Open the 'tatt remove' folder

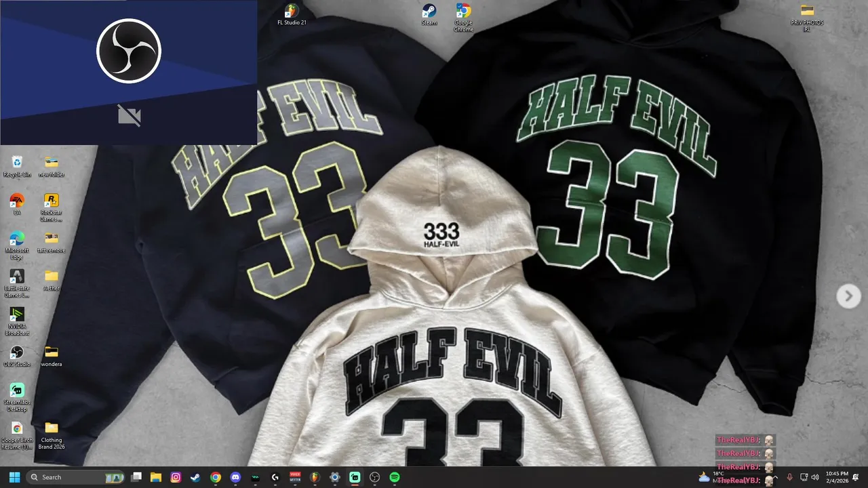(52, 242)
